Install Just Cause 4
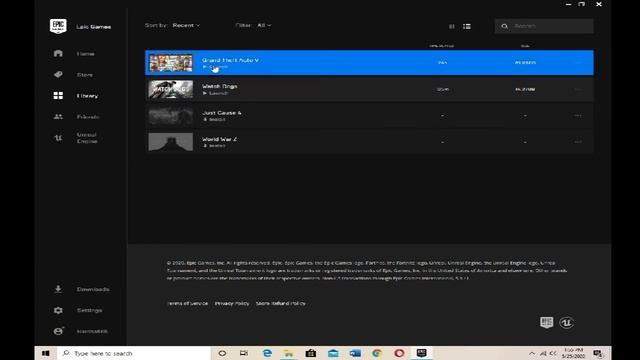640x360 pixels. (x=214, y=120)
